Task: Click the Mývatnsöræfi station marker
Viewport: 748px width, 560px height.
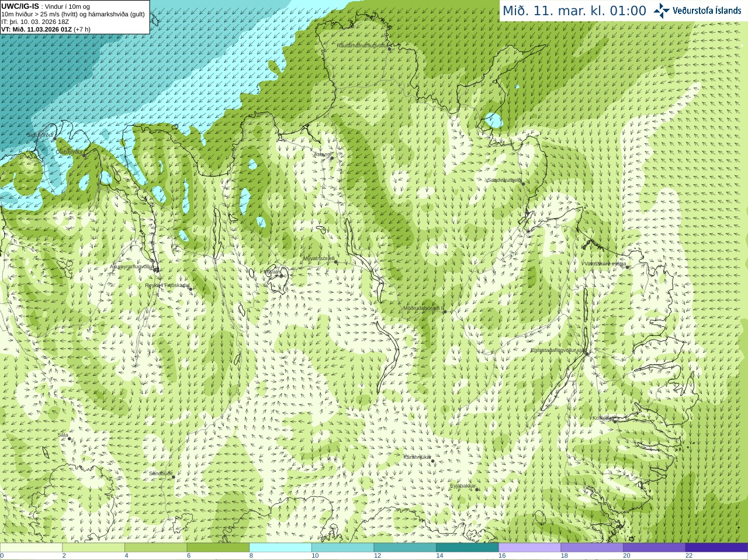Action: [x=335, y=262]
